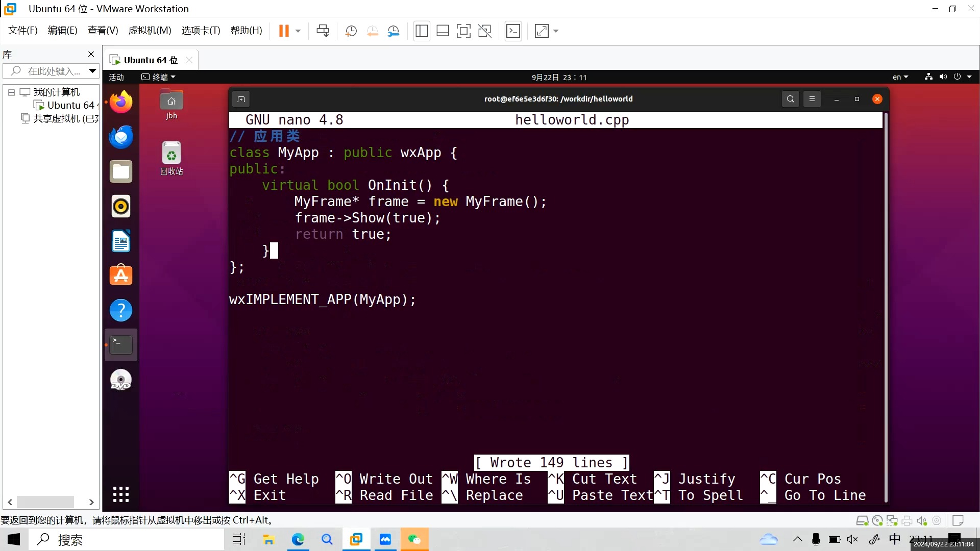Screen dimensions: 980x551
Task: Open the 虚拟机(M) menu
Action: point(150,31)
